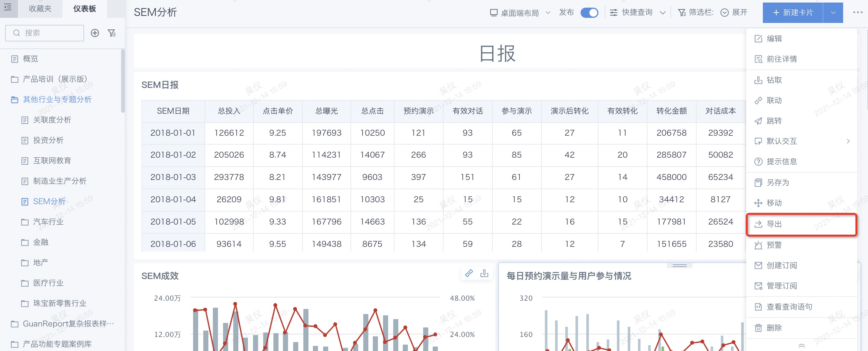868x351 pixels.
Task: Switch to the 仪表板 tab
Action: 84,9
